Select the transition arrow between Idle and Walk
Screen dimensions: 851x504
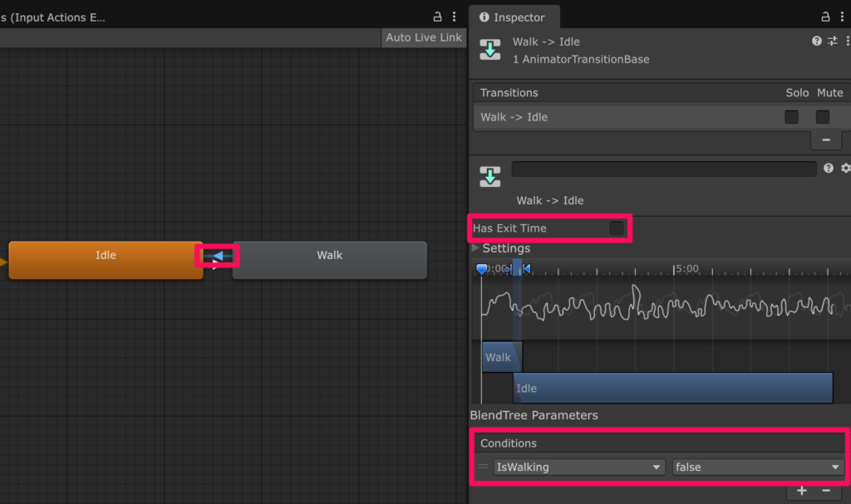coord(217,257)
